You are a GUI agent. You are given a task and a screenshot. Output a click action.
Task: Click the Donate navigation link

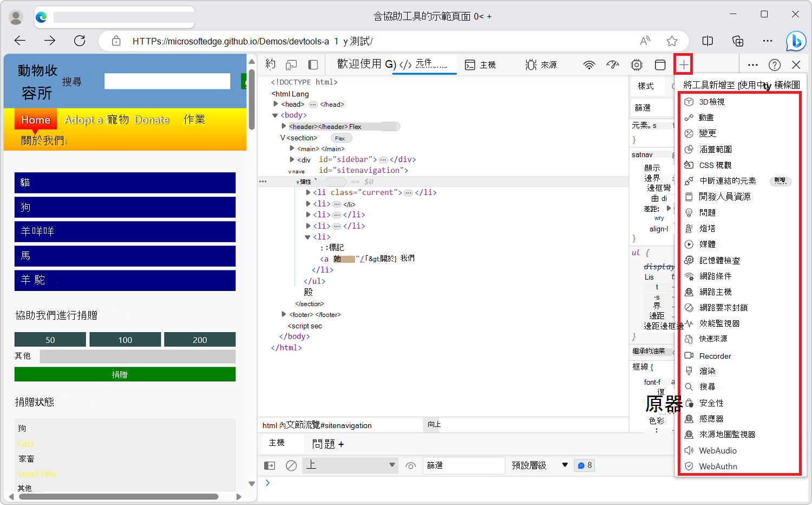[x=152, y=120]
